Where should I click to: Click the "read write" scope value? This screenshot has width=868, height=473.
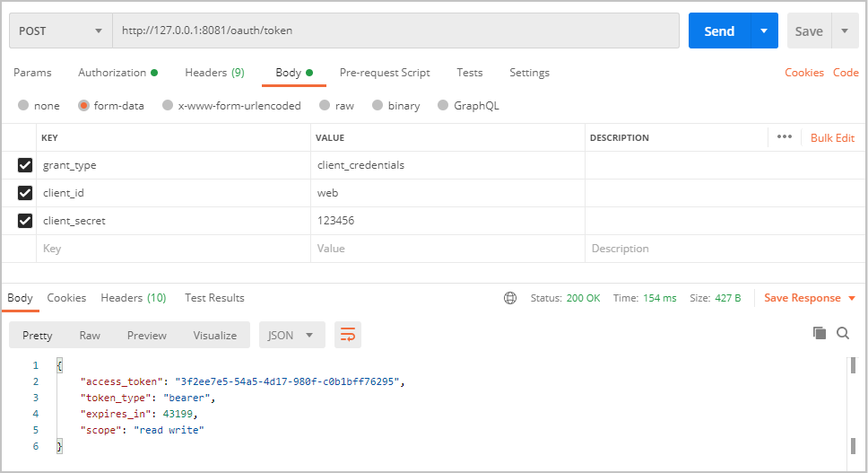click(x=169, y=430)
